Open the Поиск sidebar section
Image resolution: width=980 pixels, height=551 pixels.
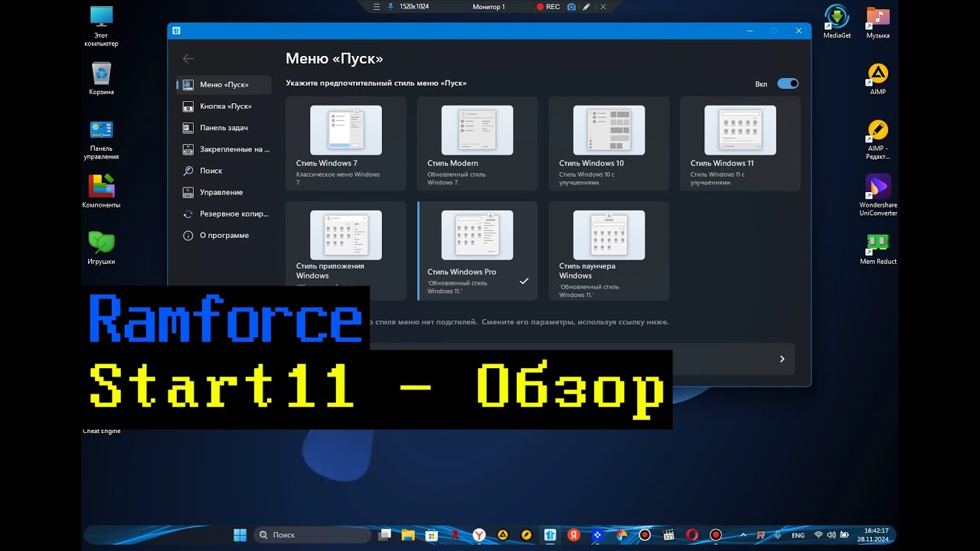coord(224,171)
